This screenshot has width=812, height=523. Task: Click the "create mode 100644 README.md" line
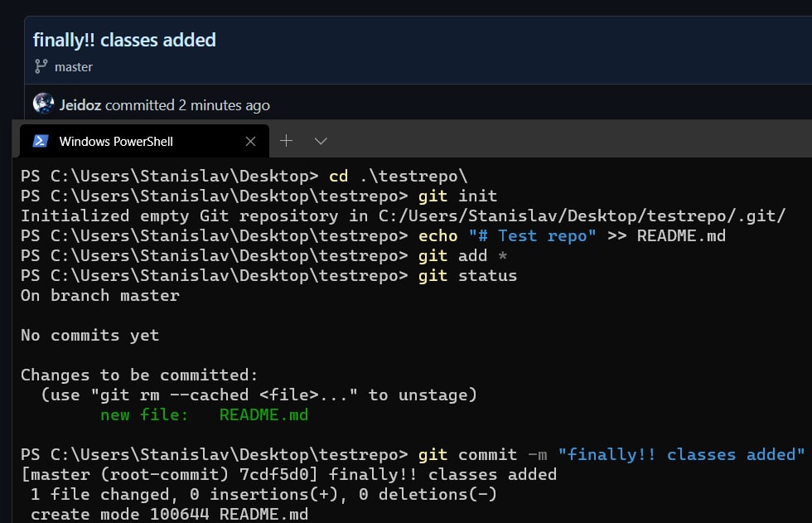169,514
